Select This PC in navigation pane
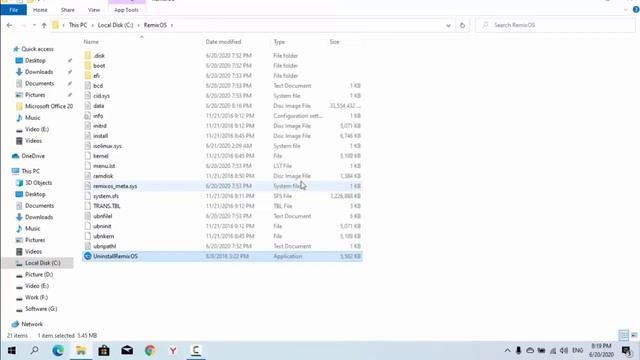Viewport: 640px width, 360px height. coord(31,171)
